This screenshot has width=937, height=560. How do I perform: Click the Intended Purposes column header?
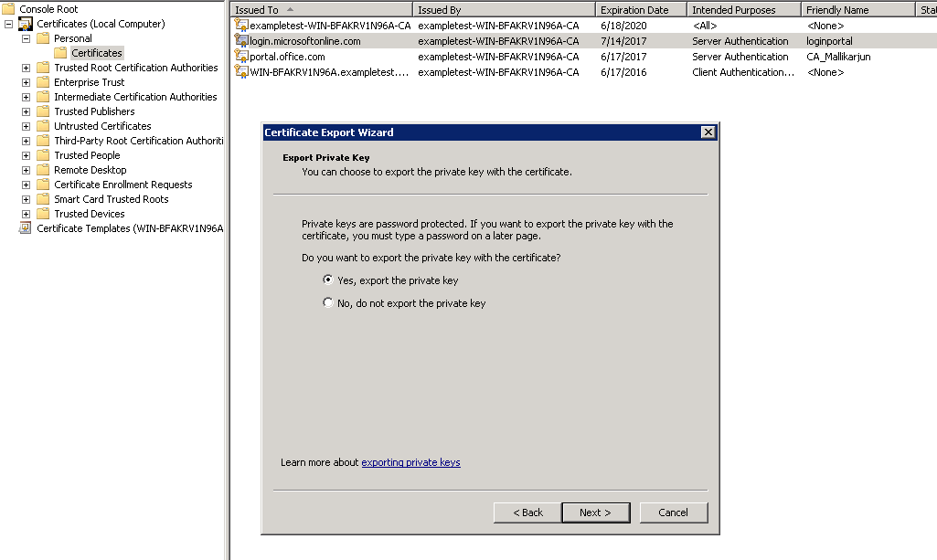(743, 9)
